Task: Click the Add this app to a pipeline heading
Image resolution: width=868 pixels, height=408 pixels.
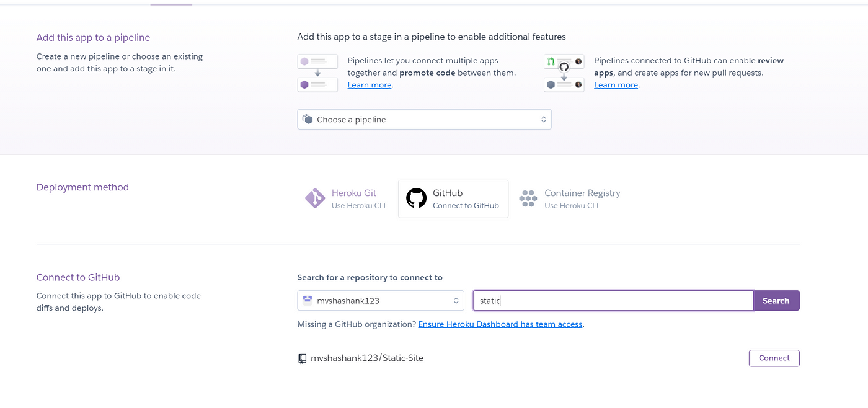Action: [93, 37]
